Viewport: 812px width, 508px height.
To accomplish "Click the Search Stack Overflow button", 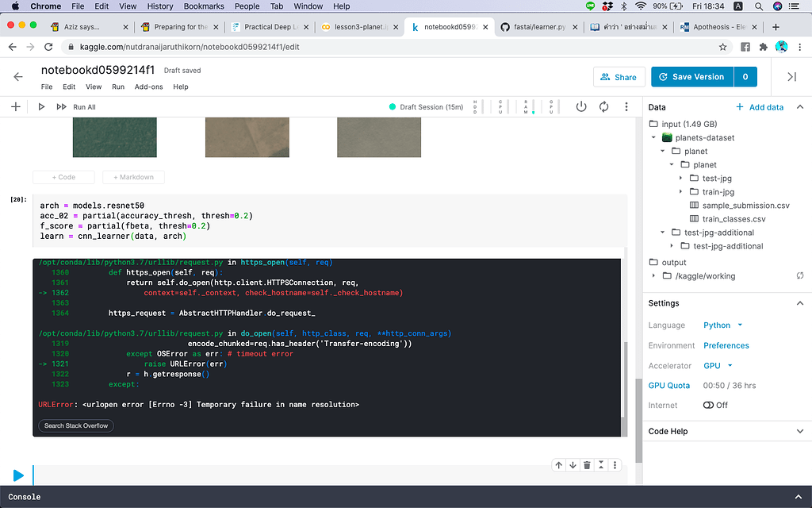I will tap(75, 425).
